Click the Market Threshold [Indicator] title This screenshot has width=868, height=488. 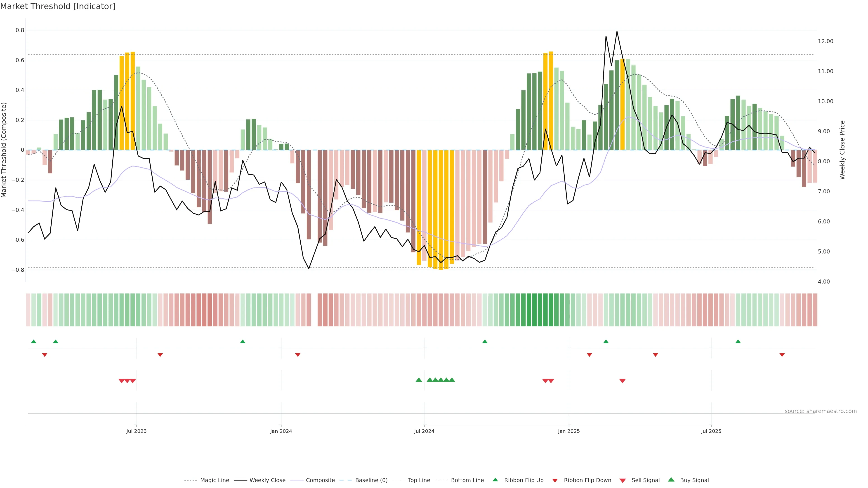tap(58, 6)
